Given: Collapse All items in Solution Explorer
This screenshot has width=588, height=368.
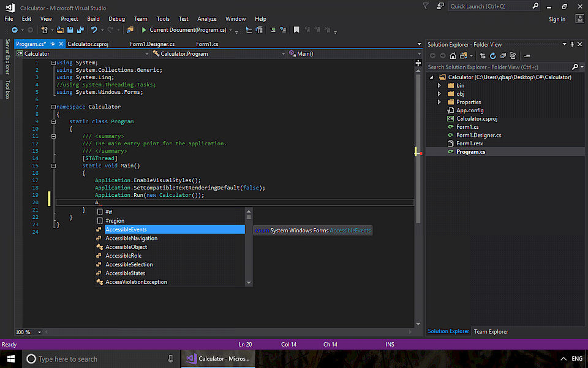Looking at the screenshot, I should tap(503, 56).
